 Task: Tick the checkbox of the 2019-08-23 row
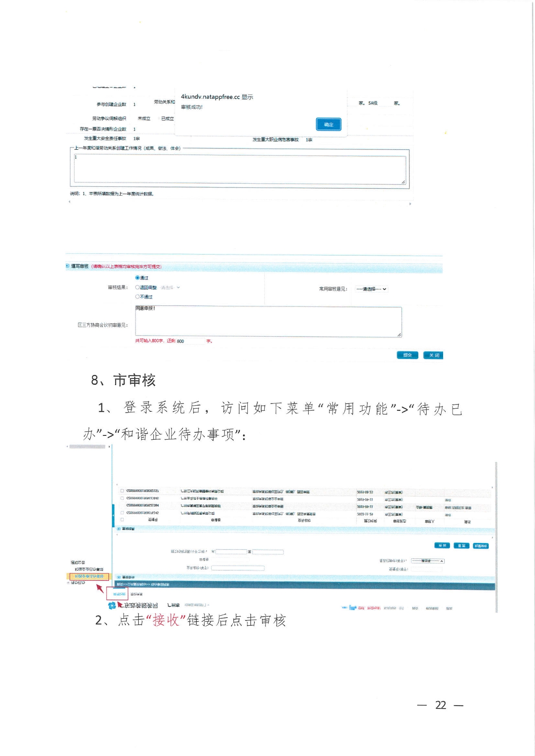(122, 491)
